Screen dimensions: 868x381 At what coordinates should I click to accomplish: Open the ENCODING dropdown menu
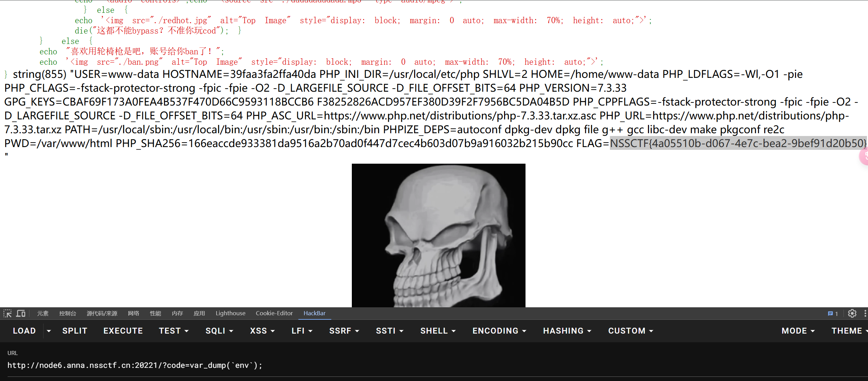(x=499, y=331)
